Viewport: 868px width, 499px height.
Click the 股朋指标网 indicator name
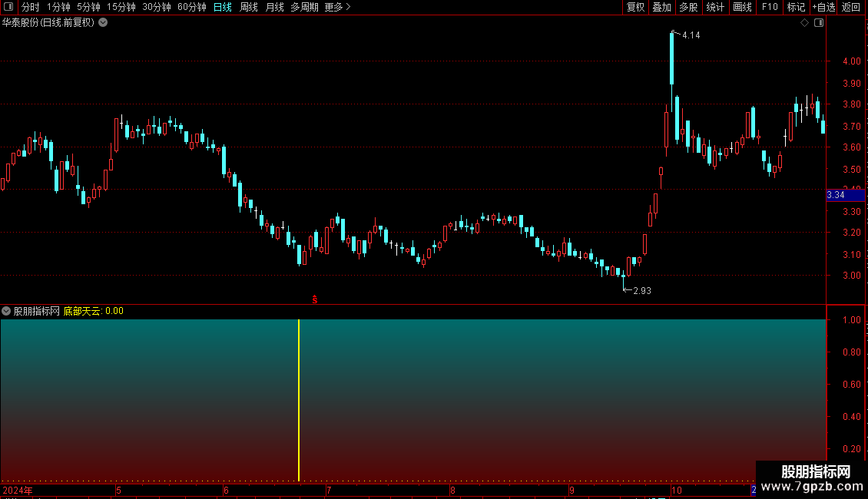tap(37, 311)
